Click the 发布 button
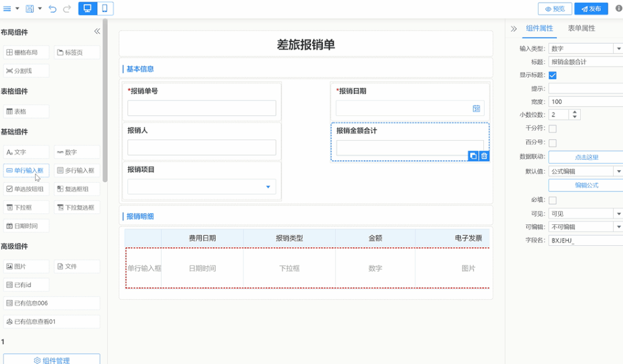The image size is (623, 364). (591, 9)
